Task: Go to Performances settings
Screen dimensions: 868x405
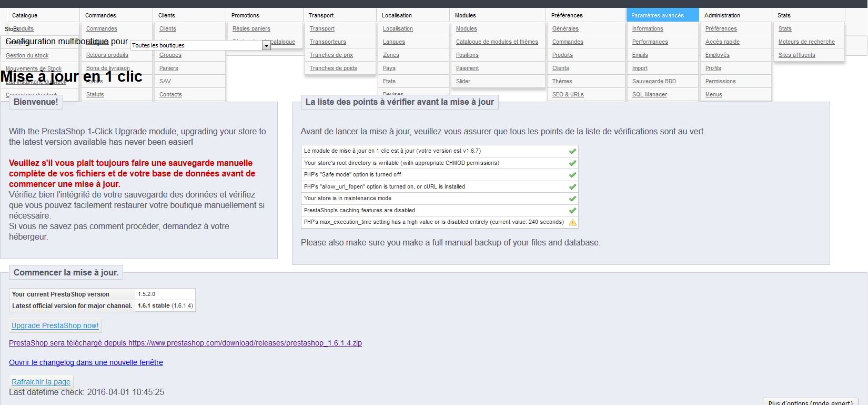Action: tap(650, 42)
